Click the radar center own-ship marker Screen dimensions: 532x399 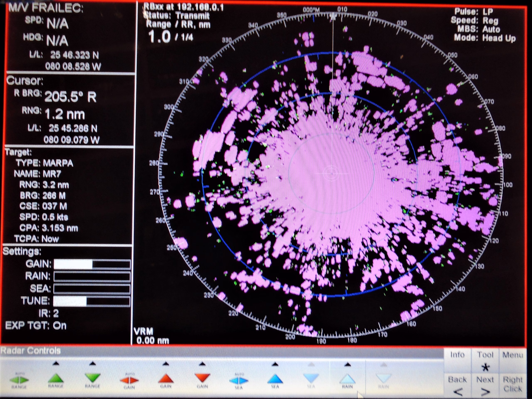[331, 173]
